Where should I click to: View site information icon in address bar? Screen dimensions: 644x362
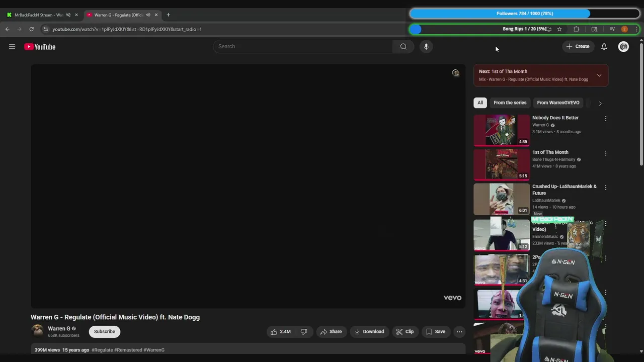pos(45,29)
